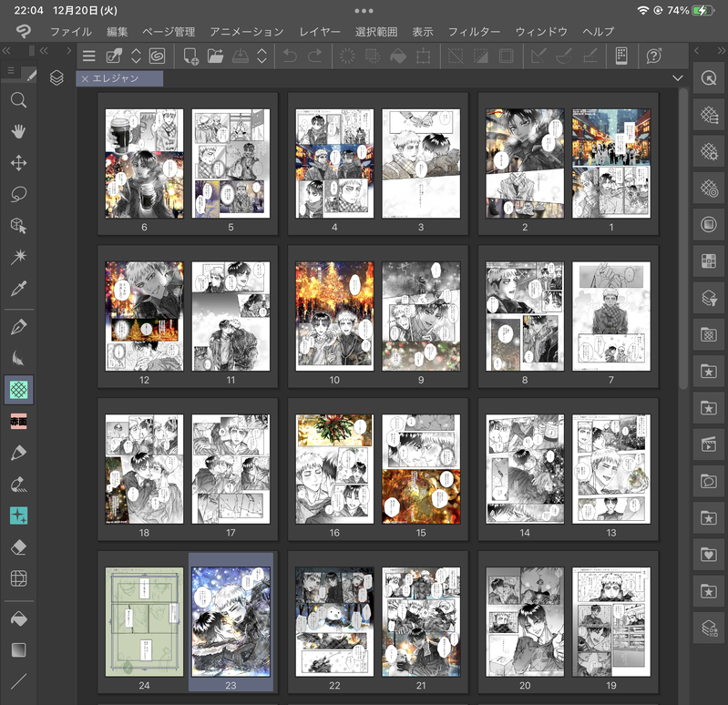The height and width of the screenshot is (705, 728).
Task: Select the Fill bucket tool
Action: click(18, 618)
